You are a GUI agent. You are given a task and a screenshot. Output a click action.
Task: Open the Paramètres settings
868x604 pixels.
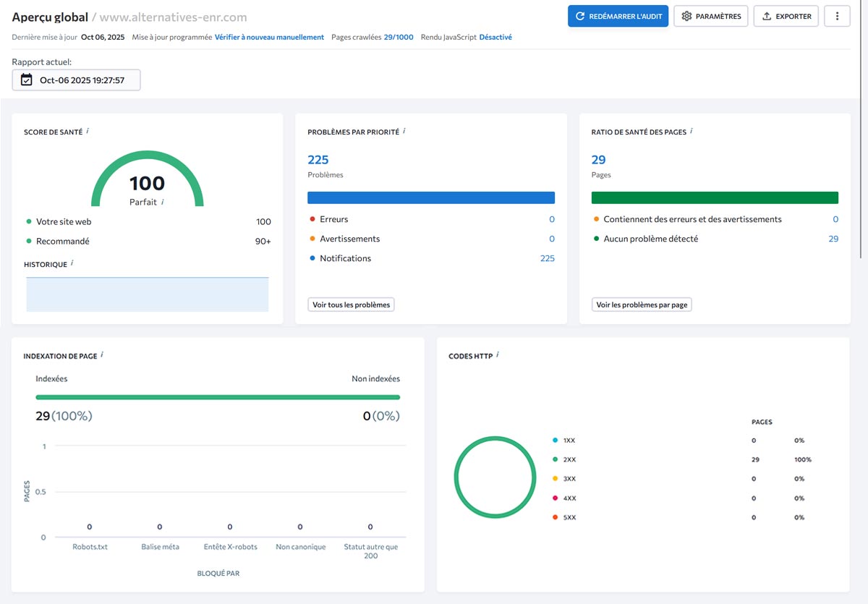pos(710,16)
